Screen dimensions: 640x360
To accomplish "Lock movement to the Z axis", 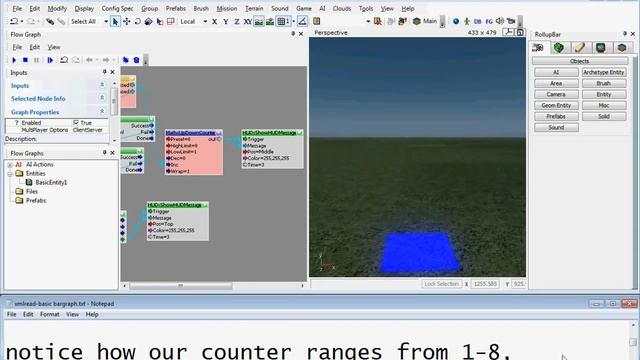I will (236, 21).
